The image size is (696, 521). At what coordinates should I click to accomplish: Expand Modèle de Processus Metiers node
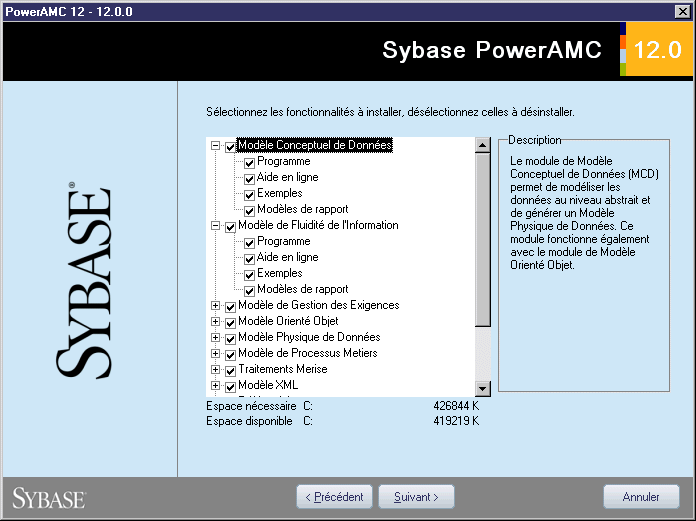[215, 353]
